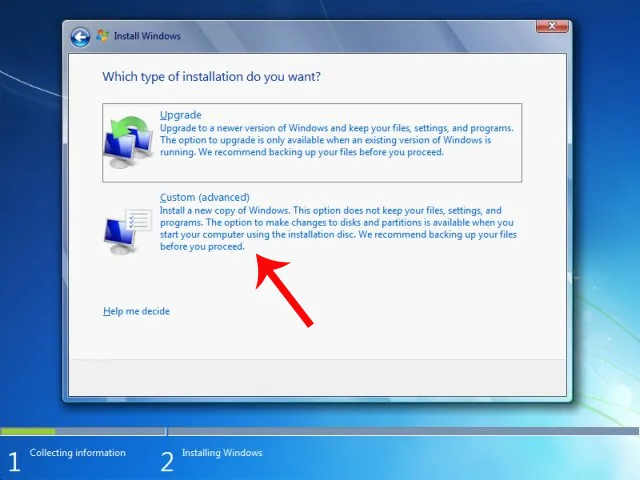This screenshot has height=480, width=640.
Task: Click the blue Back arrow button
Action: [80, 37]
